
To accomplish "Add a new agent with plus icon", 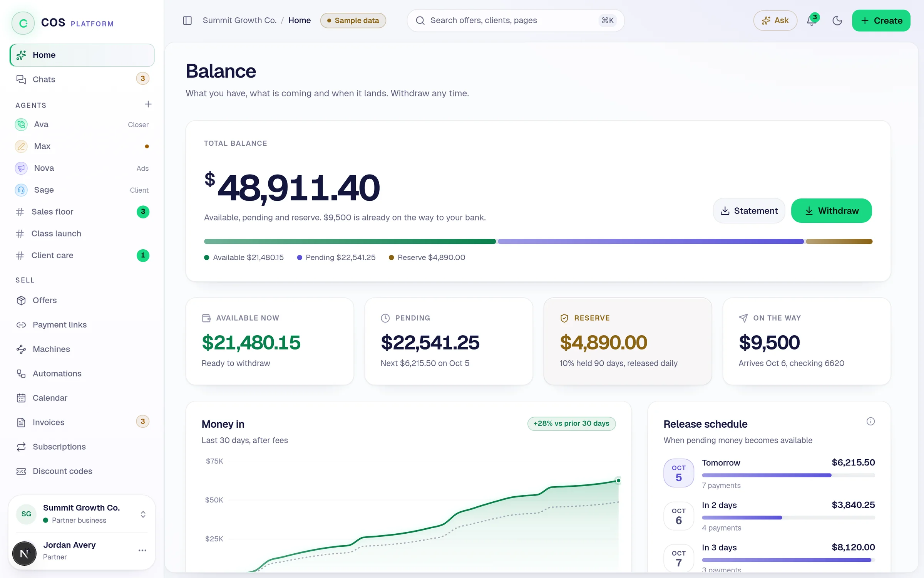I will coord(148,104).
